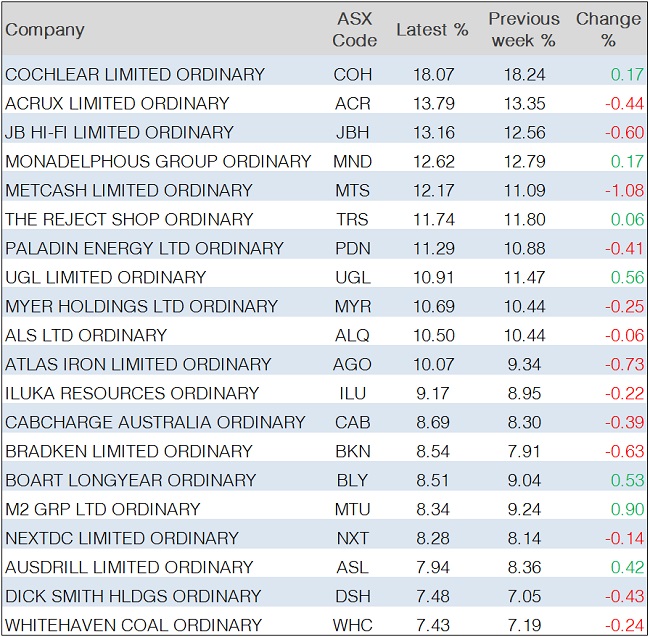
Task: Click WHITEHAVEN COAL ORDINARY company name
Action: tap(133, 625)
